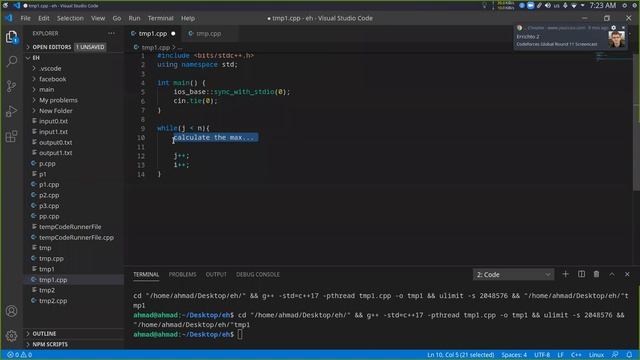640x360 pixels.
Task: Open the Manage gear icon
Action: click(11, 336)
